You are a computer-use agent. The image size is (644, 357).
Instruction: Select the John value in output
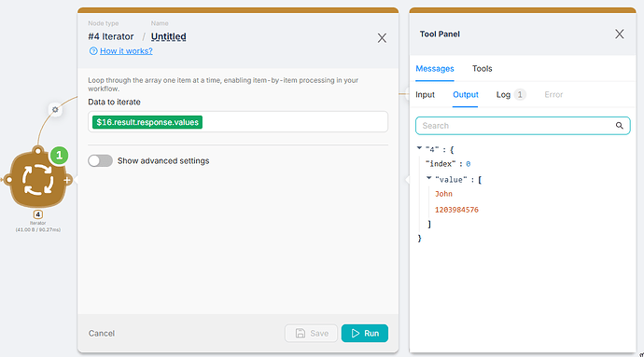click(443, 194)
